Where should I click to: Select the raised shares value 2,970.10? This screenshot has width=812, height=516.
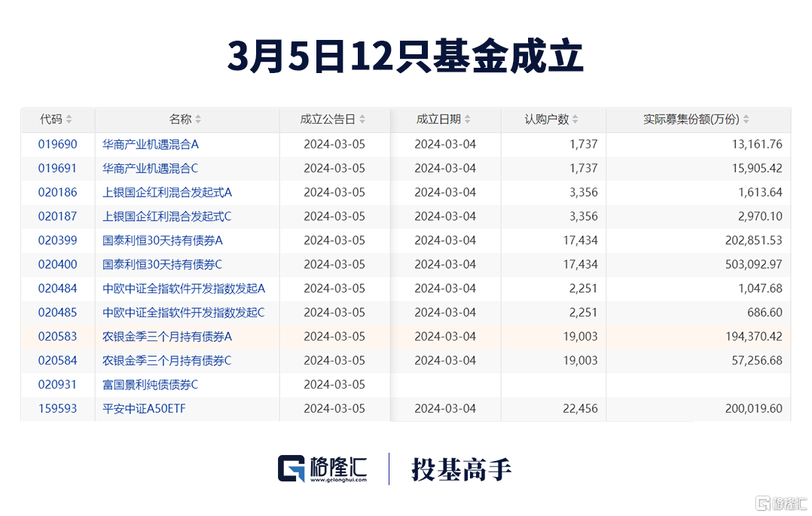coord(760,216)
